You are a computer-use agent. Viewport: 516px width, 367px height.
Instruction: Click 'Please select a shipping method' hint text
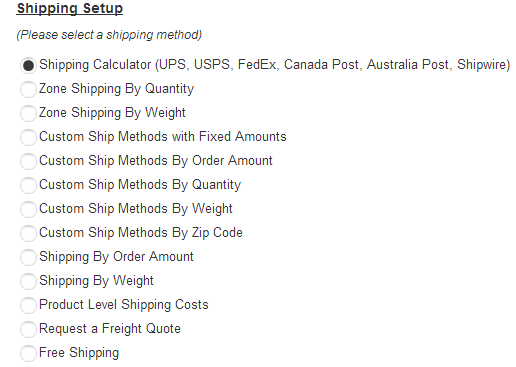click(109, 35)
